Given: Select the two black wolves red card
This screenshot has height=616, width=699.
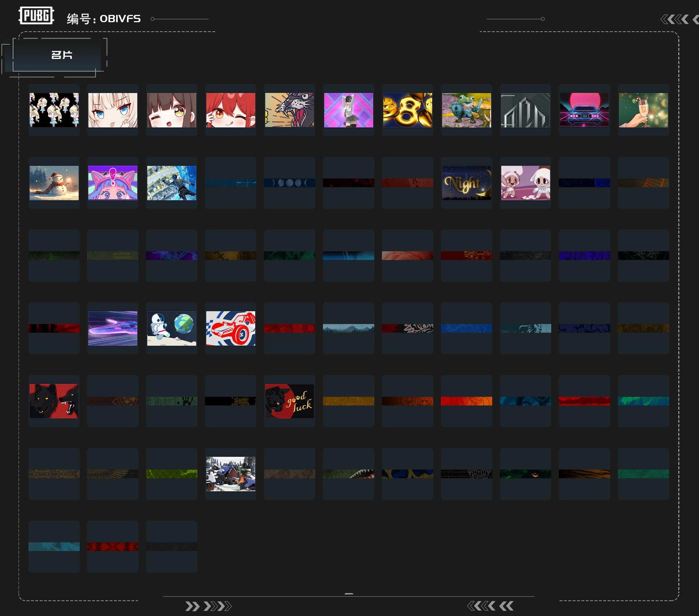Looking at the screenshot, I should coord(54,401).
